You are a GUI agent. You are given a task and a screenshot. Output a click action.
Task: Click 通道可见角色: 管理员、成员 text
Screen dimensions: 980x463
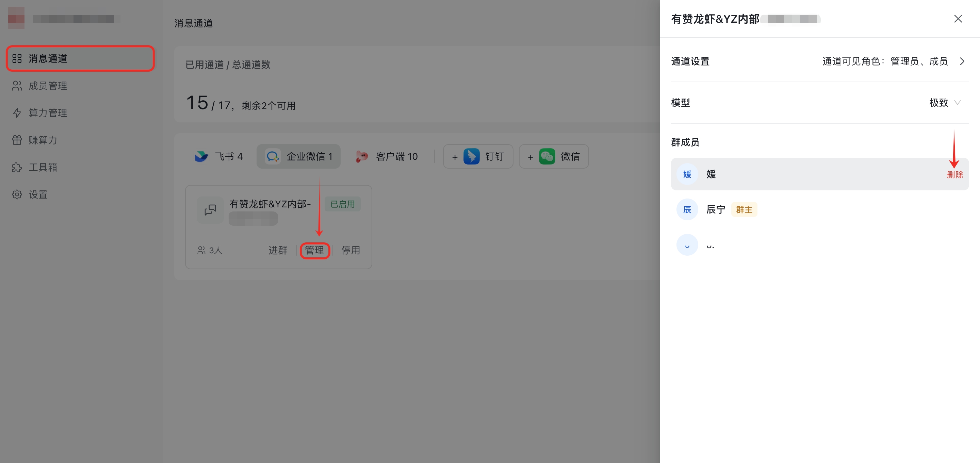coord(885,61)
